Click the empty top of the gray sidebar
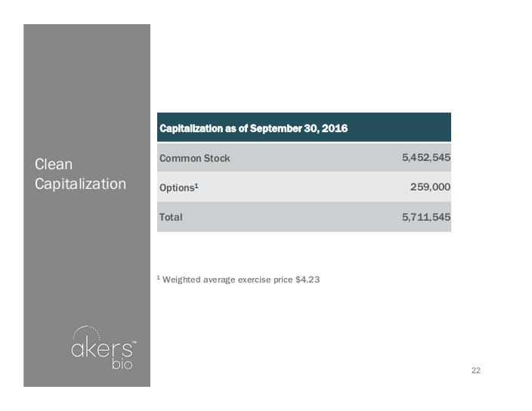 (x=86, y=68)
